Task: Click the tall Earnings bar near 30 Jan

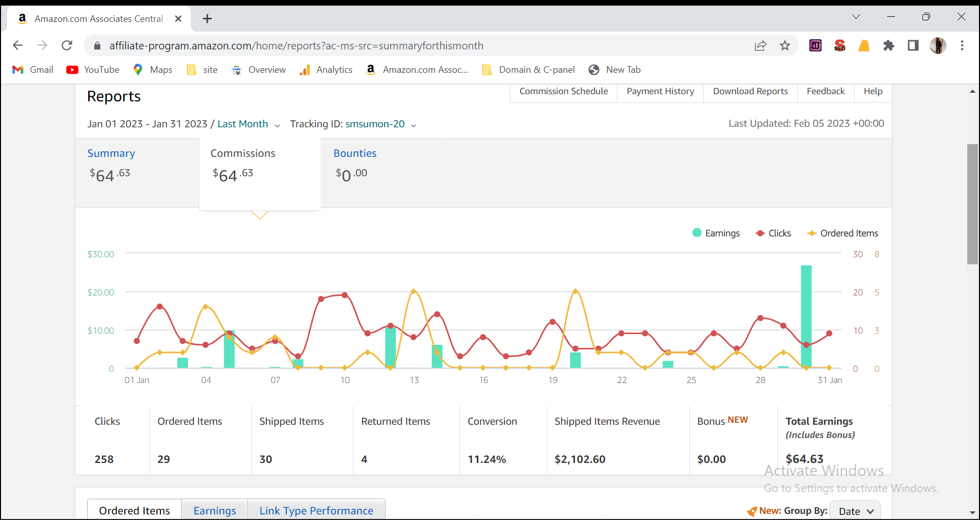Action: click(x=806, y=316)
